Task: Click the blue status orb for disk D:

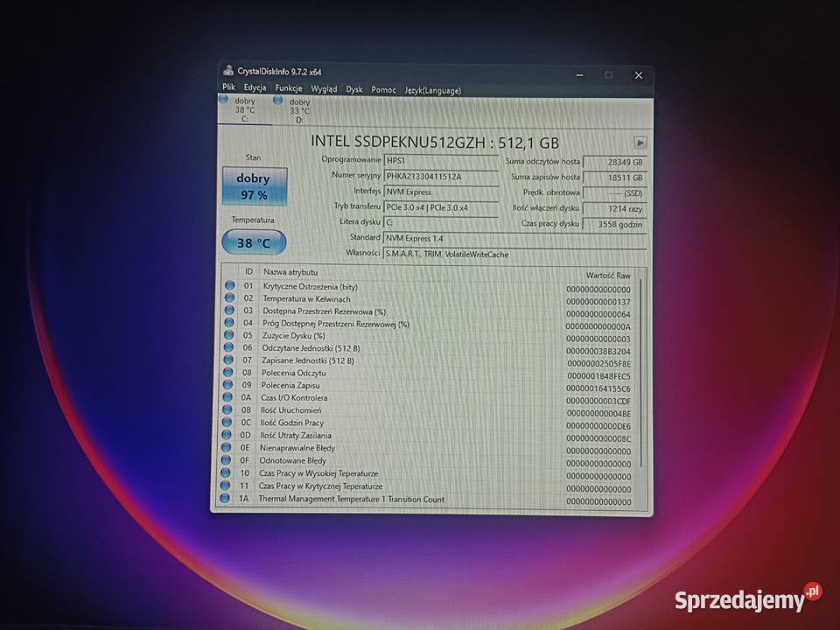Action: 278,100
